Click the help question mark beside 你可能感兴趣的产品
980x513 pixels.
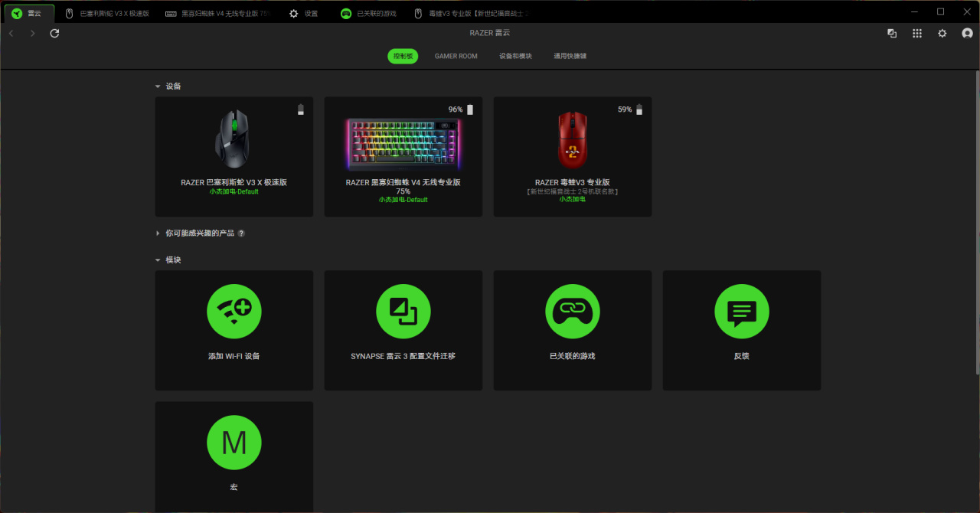pos(241,234)
